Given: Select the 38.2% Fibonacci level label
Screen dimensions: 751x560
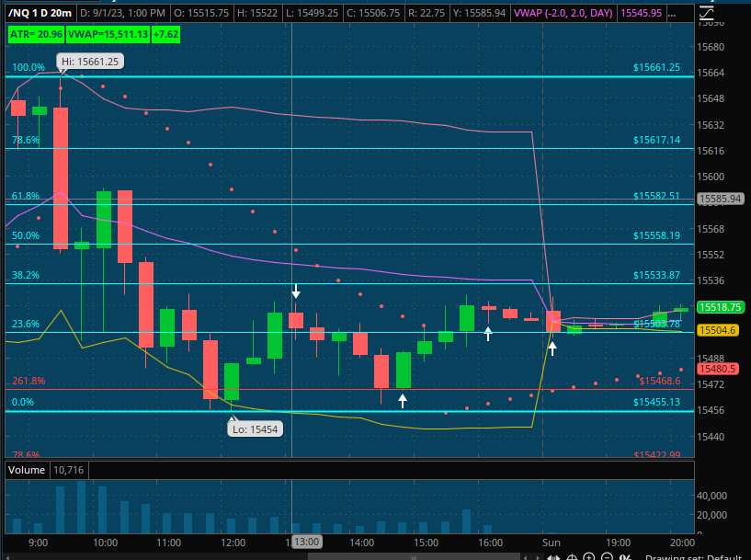Looking at the screenshot, I should (26, 275).
